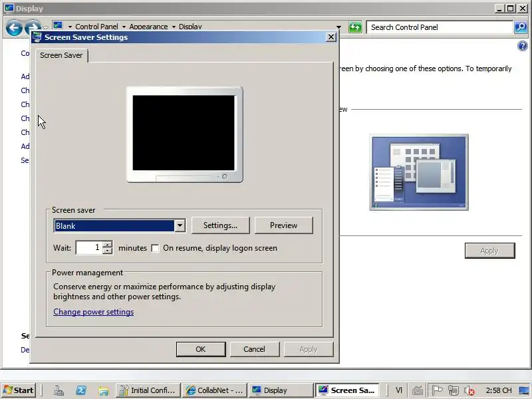532x399 pixels.
Task: Open Change power settings link
Action: tap(94, 312)
